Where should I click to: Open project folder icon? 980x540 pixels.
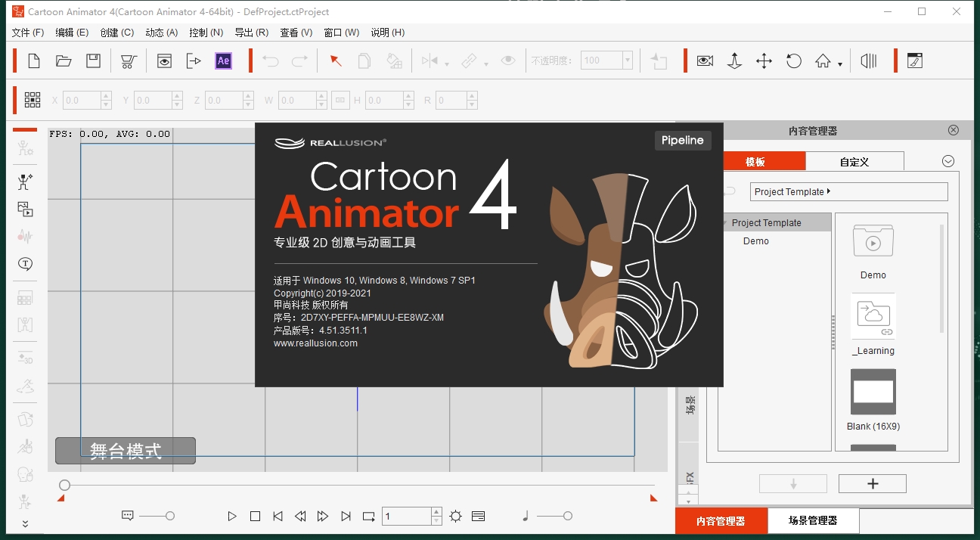click(64, 61)
